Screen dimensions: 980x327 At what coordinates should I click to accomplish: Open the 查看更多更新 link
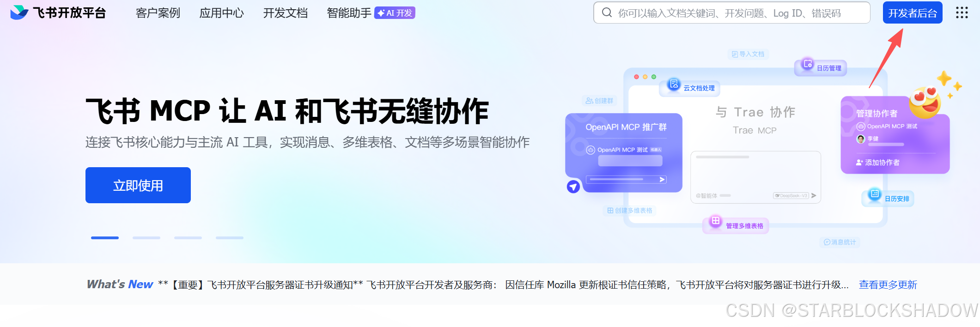(888, 285)
